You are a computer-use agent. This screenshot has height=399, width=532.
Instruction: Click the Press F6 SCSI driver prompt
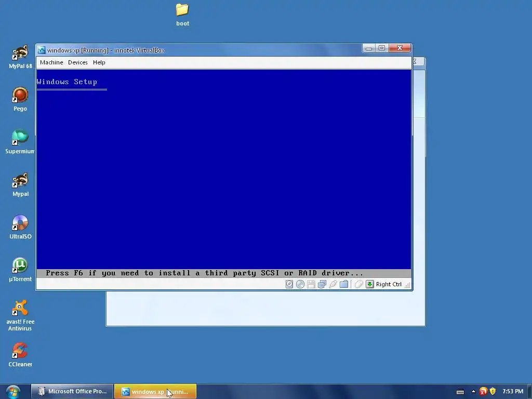click(x=204, y=273)
